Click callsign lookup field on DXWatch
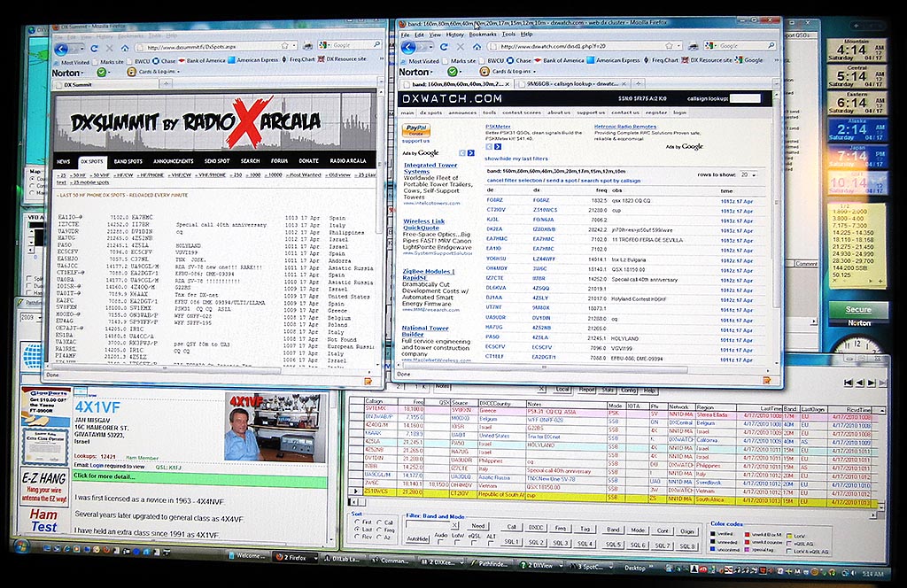This screenshot has height=588, width=907. 745,98
